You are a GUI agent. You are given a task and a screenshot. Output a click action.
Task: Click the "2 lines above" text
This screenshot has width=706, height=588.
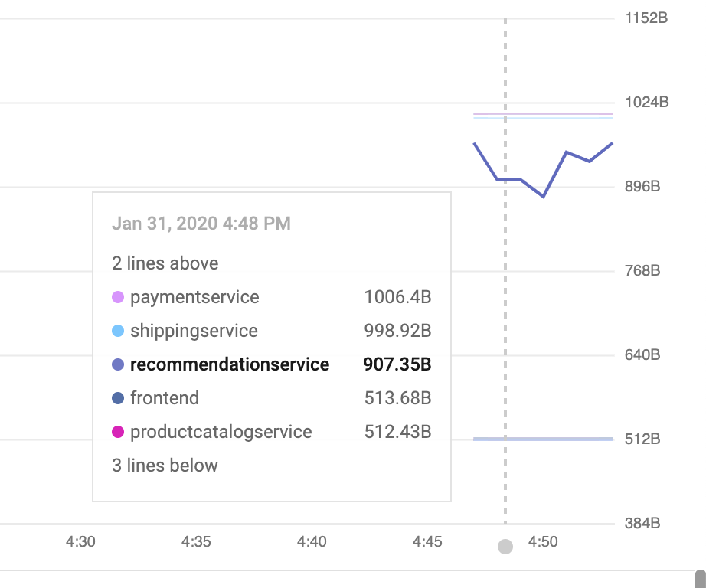pos(165,263)
